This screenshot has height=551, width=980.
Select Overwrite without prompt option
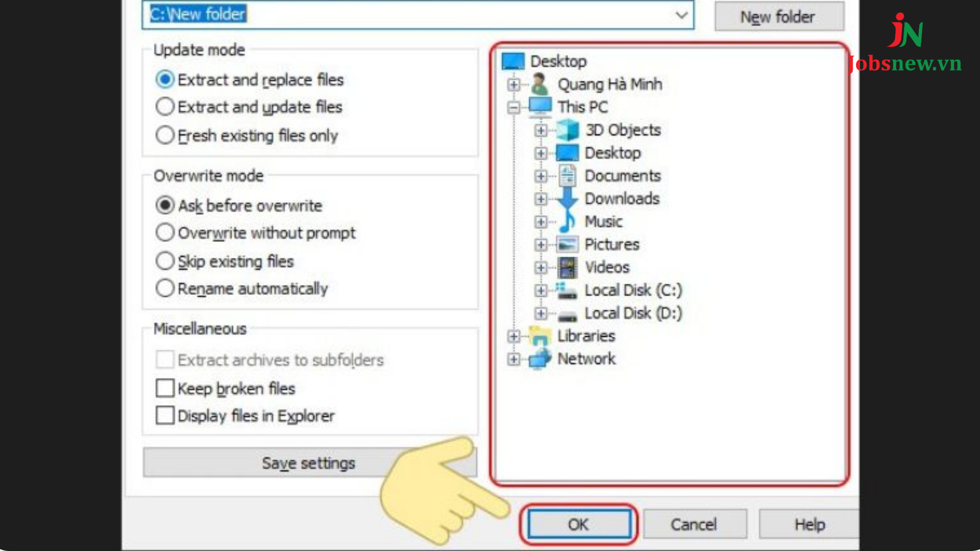click(164, 233)
